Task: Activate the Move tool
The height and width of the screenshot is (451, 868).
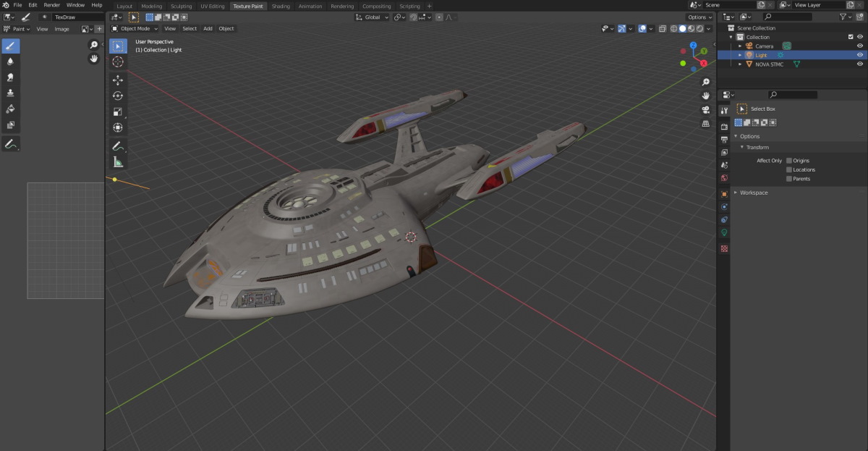Action: 118,80
